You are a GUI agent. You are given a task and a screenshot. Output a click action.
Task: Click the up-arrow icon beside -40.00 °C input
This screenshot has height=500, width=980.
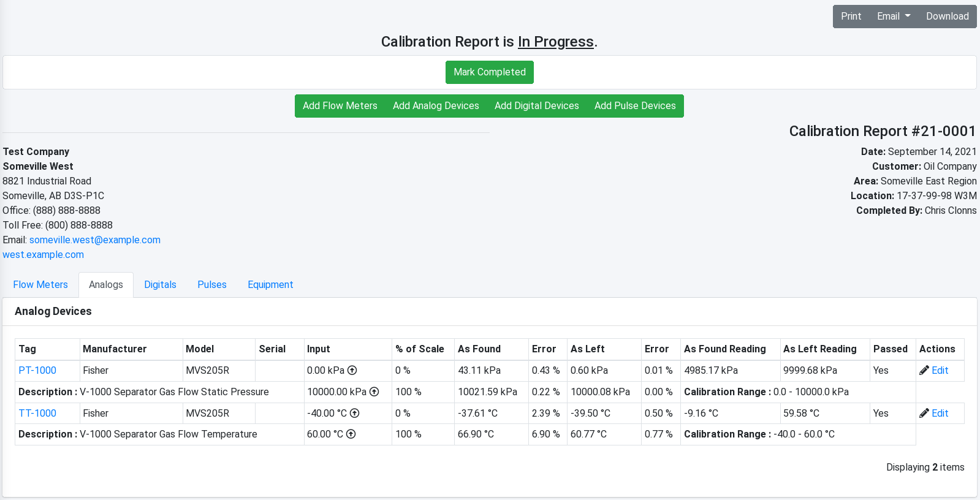coord(354,413)
